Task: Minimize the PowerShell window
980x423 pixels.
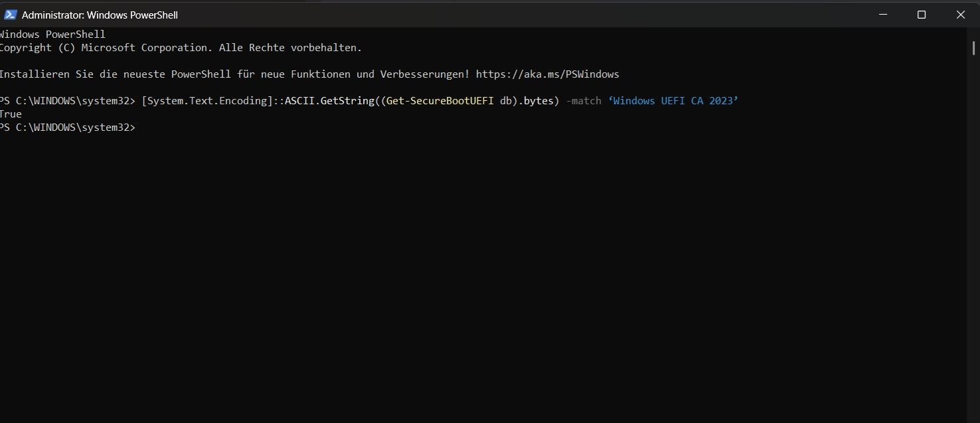Action: coord(882,15)
